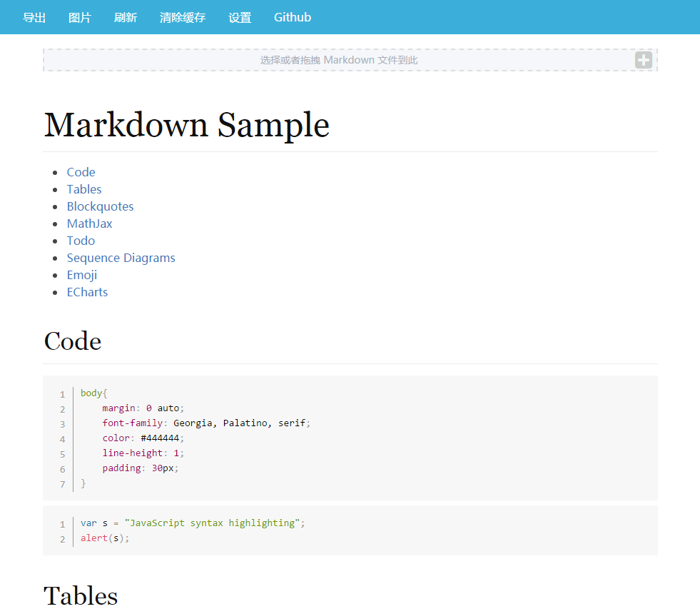Go to the Todo section link
The height and width of the screenshot is (609, 700).
[81, 241]
